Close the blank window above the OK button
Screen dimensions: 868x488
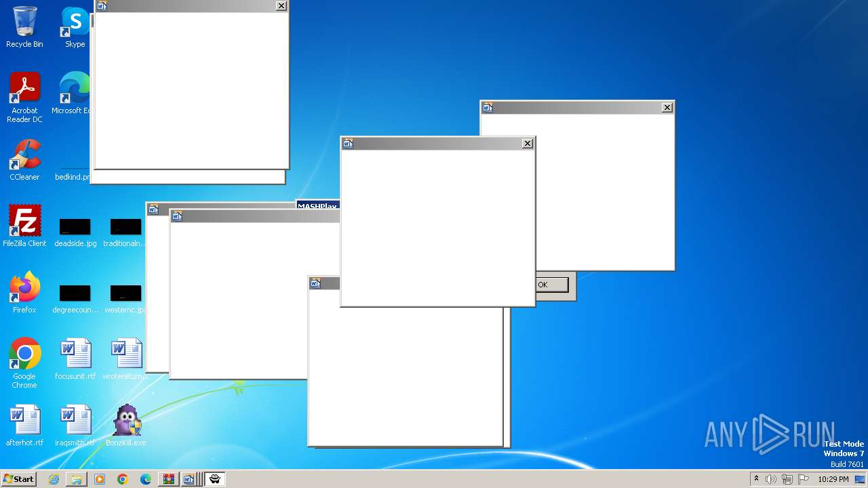667,108
